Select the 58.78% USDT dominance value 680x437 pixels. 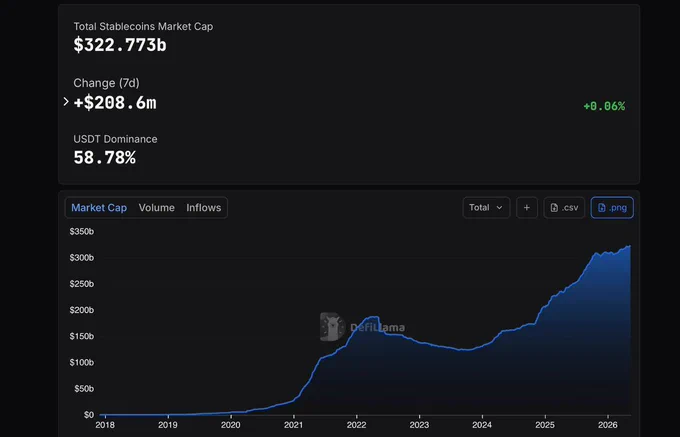click(105, 158)
